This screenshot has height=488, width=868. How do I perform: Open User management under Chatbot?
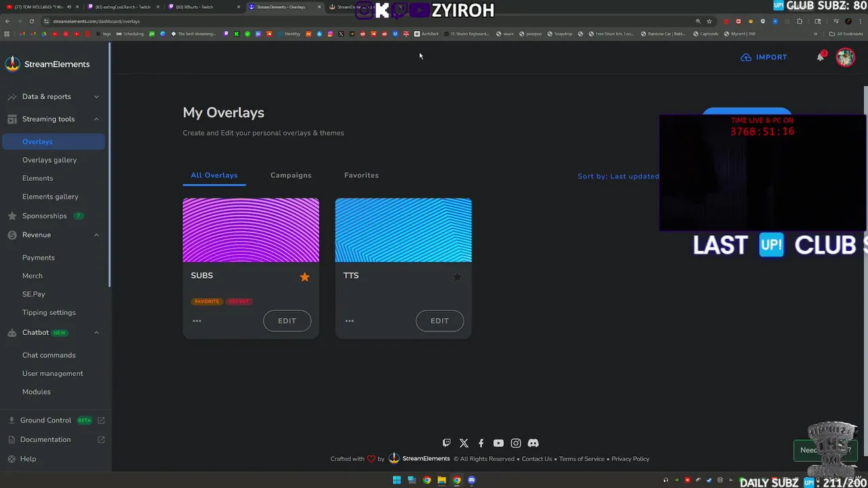tap(53, 373)
